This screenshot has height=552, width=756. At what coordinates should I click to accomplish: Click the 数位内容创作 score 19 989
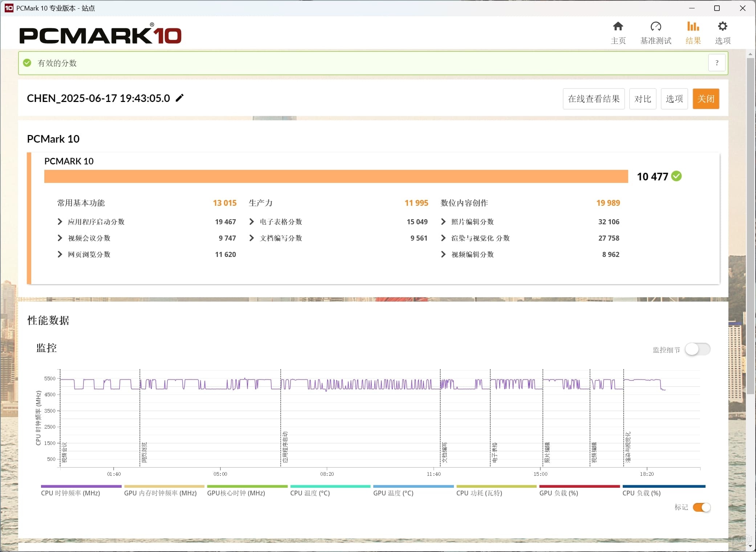(x=608, y=203)
